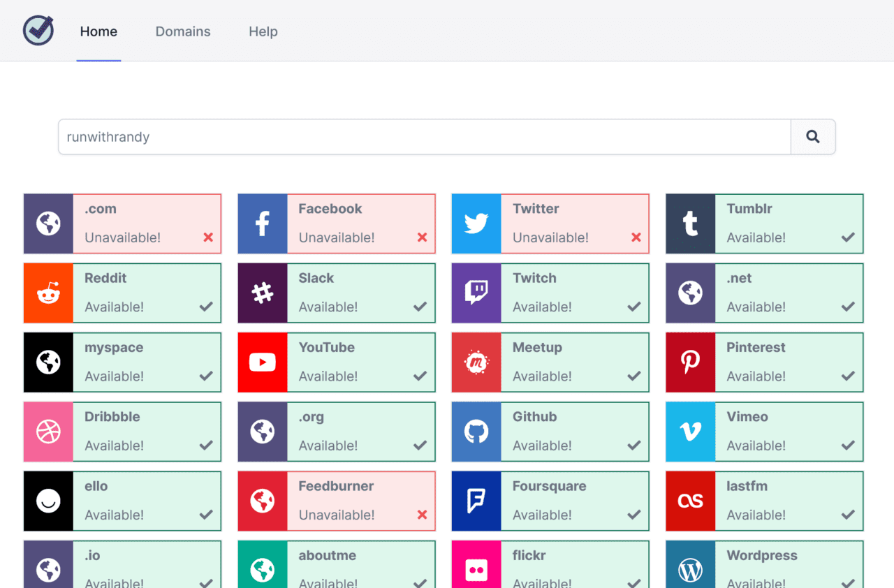Click the Pinterest icon

pyautogui.click(x=690, y=362)
